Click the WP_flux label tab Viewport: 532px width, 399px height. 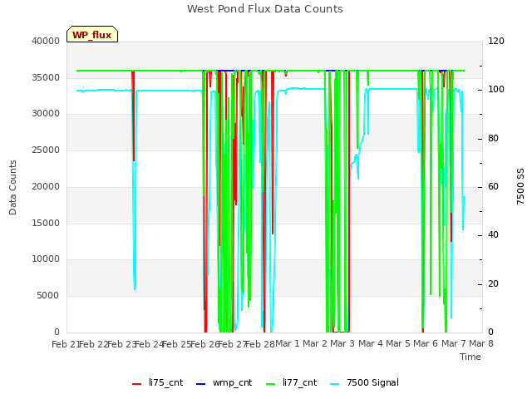tap(92, 34)
